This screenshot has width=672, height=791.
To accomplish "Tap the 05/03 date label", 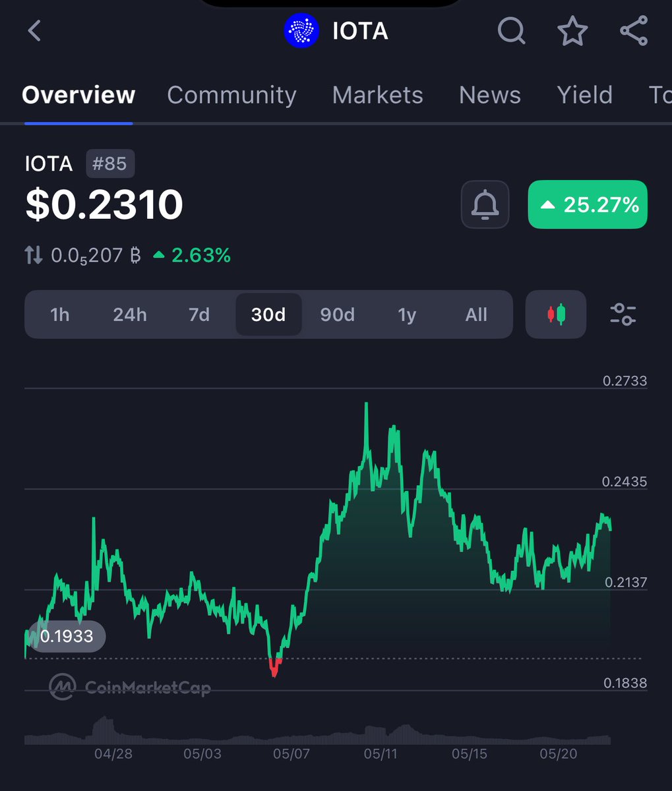I will (202, 753).
